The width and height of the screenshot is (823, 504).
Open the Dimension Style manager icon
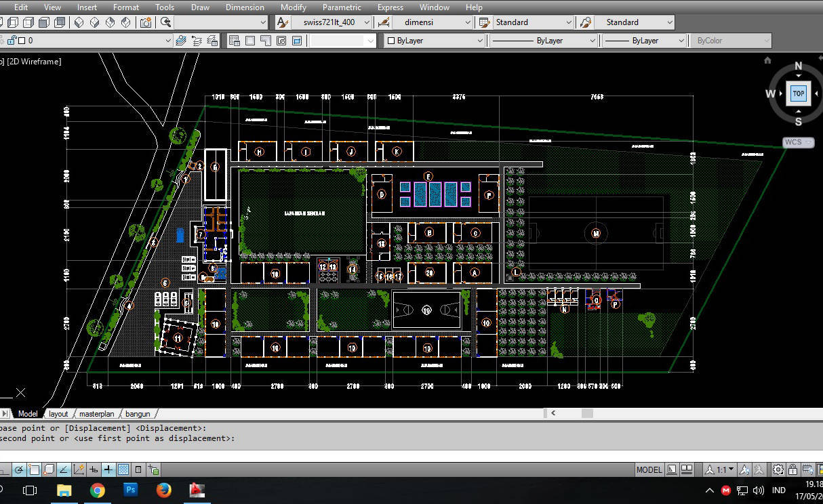click(x=382, y=22)
